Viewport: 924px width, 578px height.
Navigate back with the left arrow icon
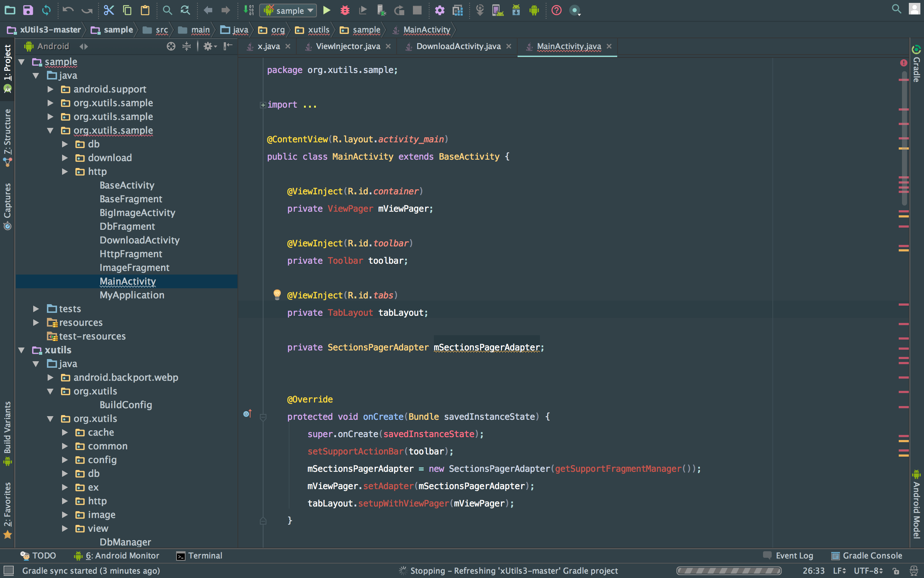point(208,10)
